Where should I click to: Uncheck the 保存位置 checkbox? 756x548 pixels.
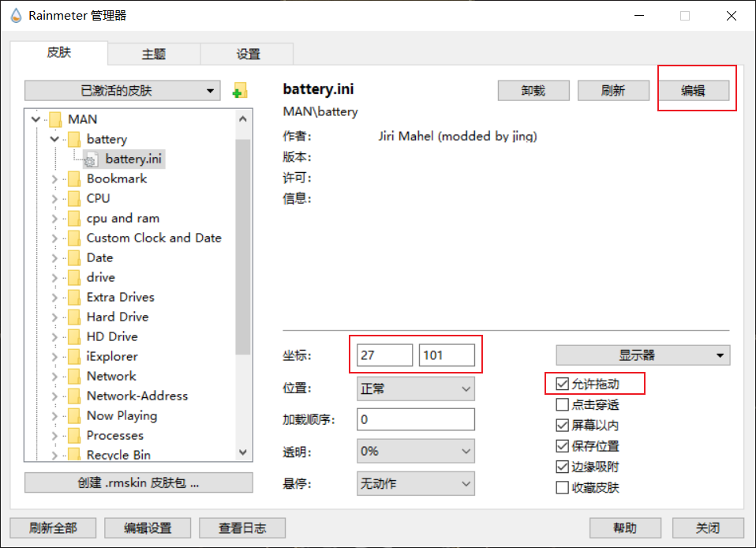562,445
